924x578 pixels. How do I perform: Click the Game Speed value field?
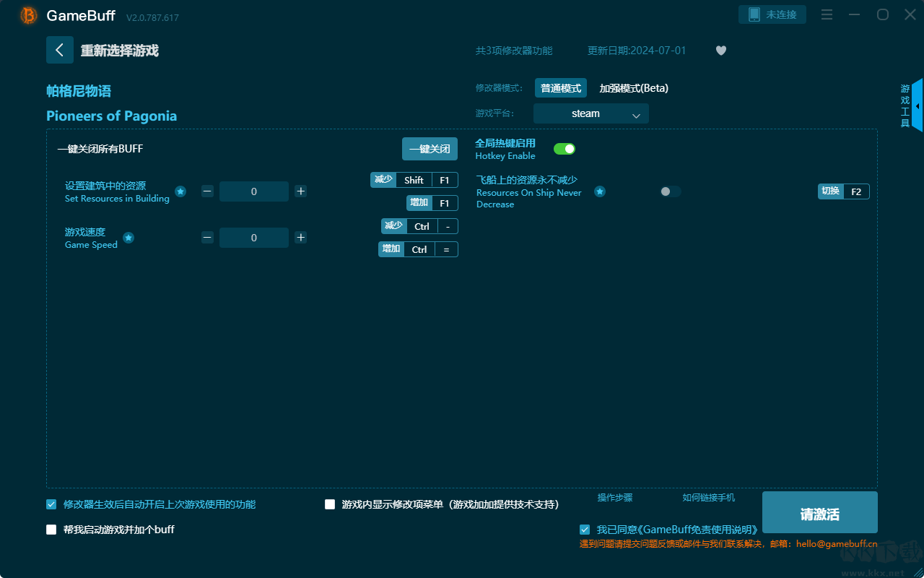click(254, 238)
